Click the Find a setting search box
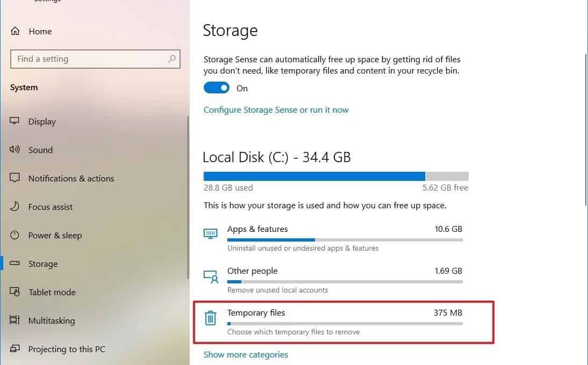The image size is (588, 365). click(x=95, y=59)
